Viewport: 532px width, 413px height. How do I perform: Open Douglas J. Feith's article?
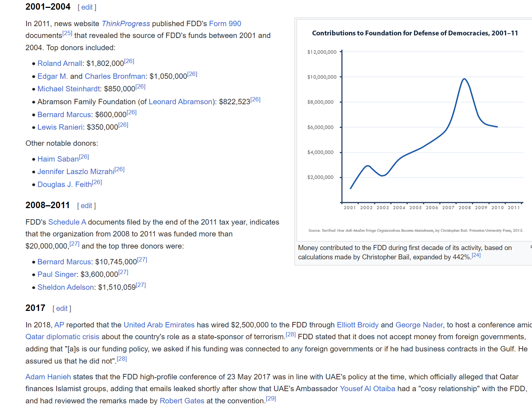click(64, 184)
